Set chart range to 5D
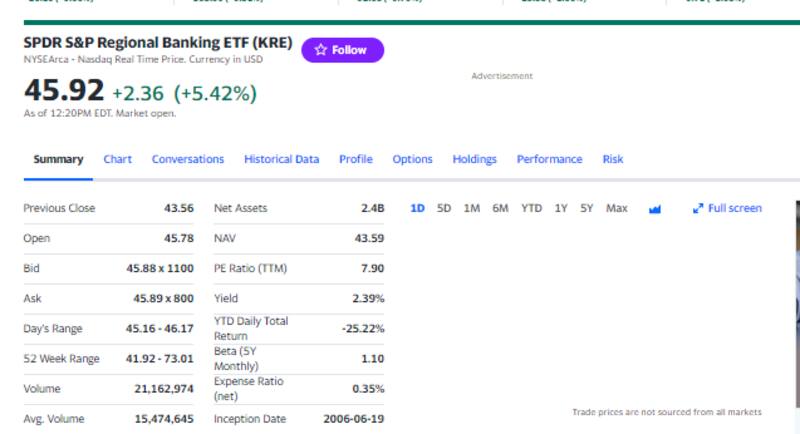 (x=444, y=208)
